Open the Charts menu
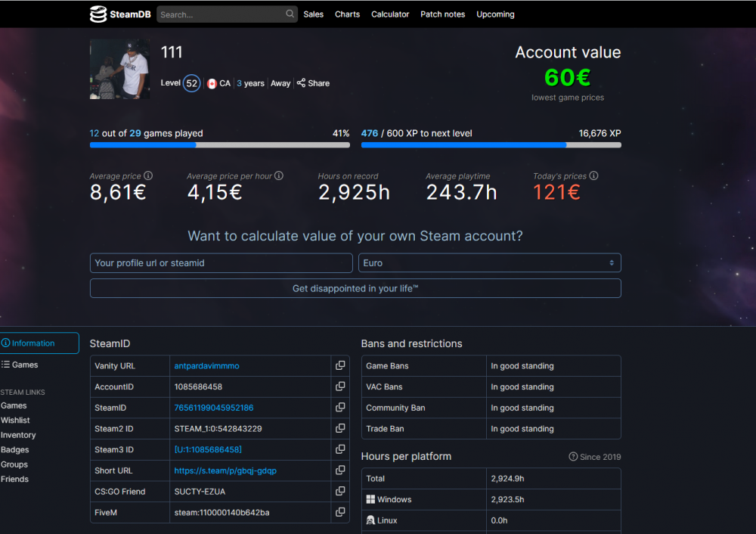The width and height of the screenshot is (756, 534). [x=347, y=14]
